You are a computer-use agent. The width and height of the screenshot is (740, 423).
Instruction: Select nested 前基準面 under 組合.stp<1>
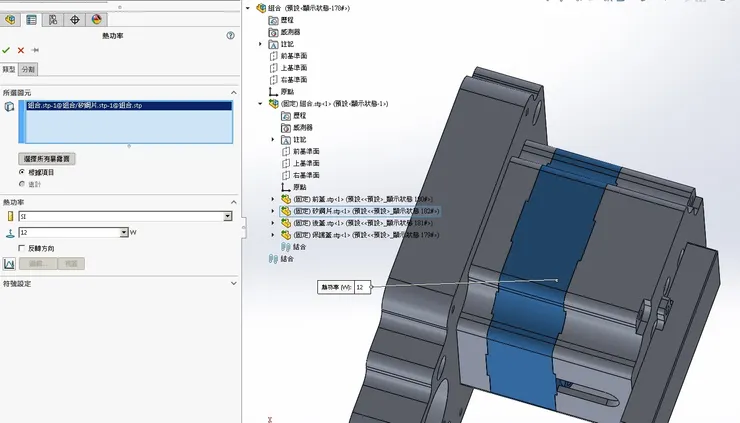[x=301, y=152]
